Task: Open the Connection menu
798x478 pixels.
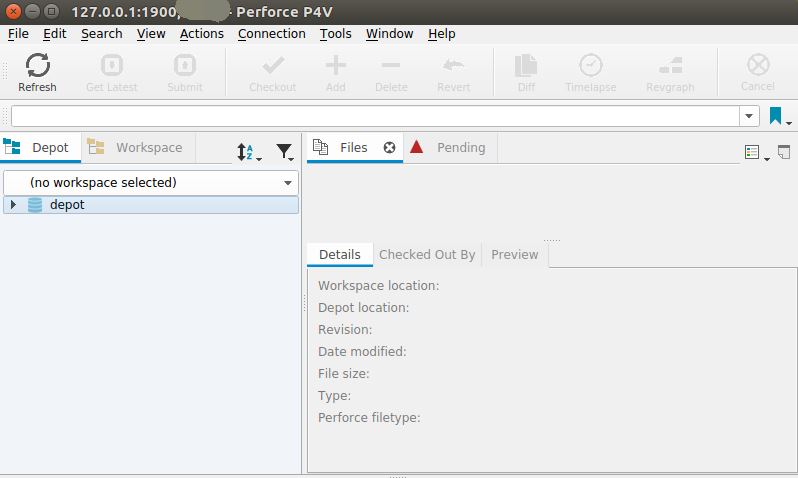Action: pos(272,34)
